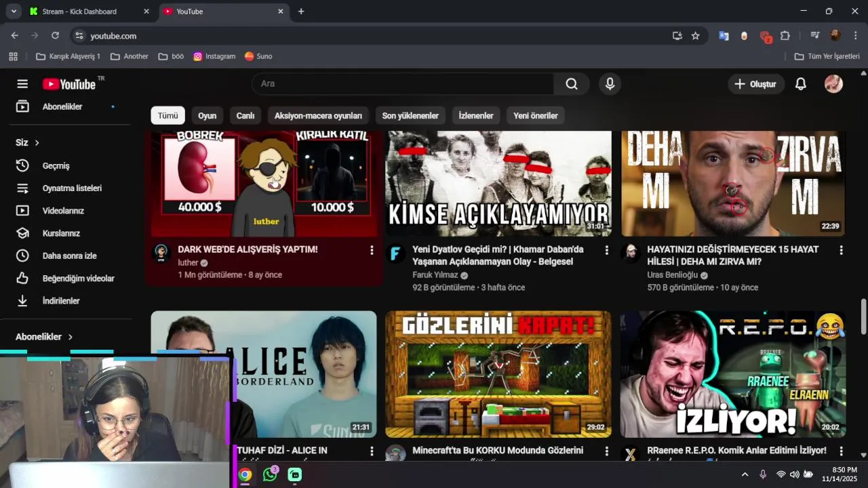Bookmark this page with star icon

(695, 36)
